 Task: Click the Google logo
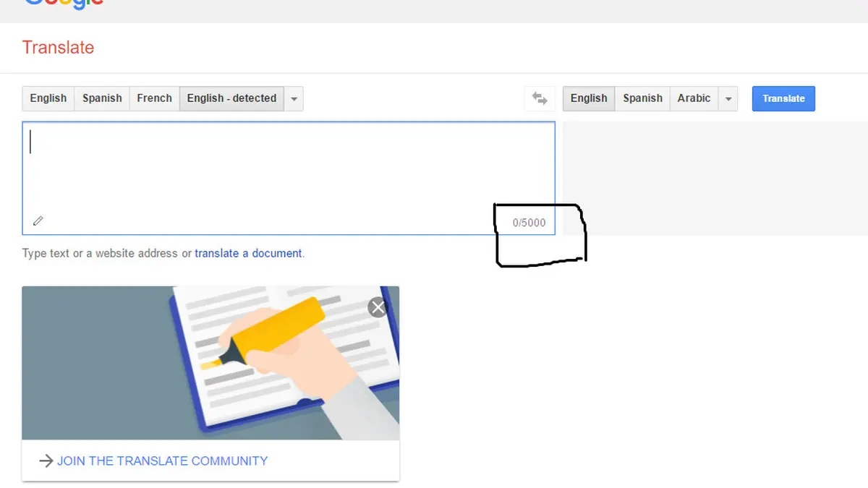click(x=63, y=4)
